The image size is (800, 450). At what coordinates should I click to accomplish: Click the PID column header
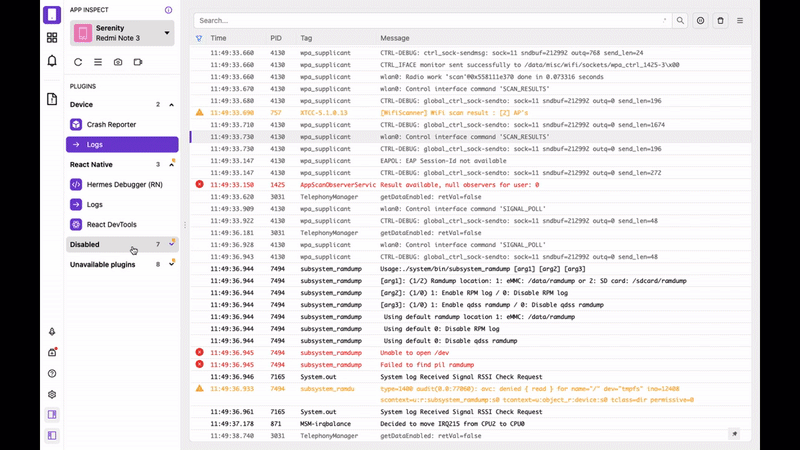(x=276, y=38)
